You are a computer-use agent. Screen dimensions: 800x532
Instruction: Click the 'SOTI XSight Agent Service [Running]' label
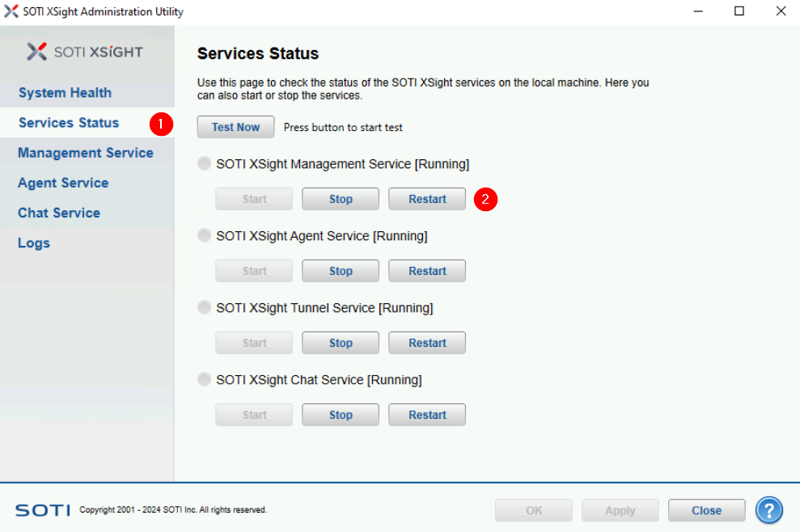coord(322,235)
